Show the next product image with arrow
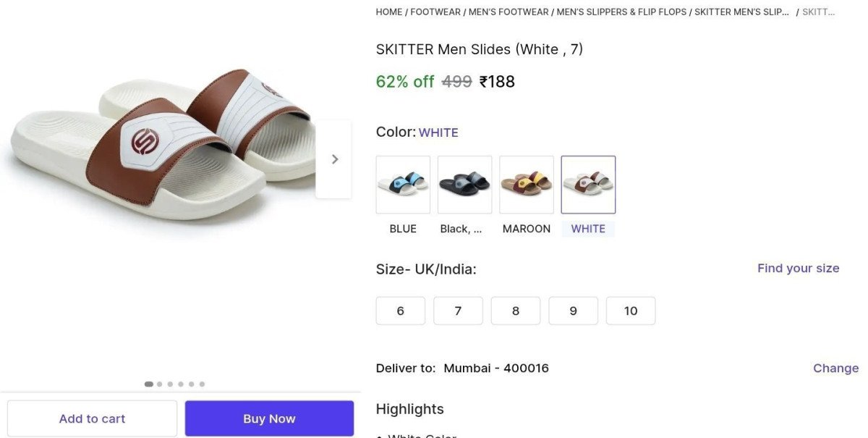 pyautogui.click(x=334, y=159)
